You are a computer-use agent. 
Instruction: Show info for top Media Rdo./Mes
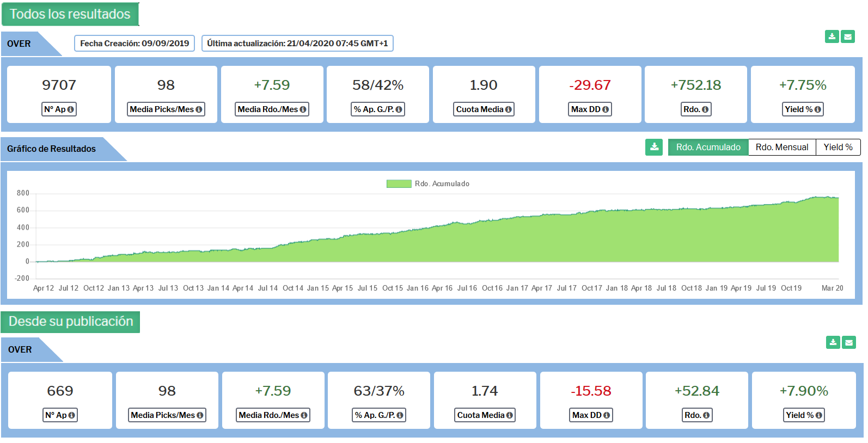(x=303, y=109)
